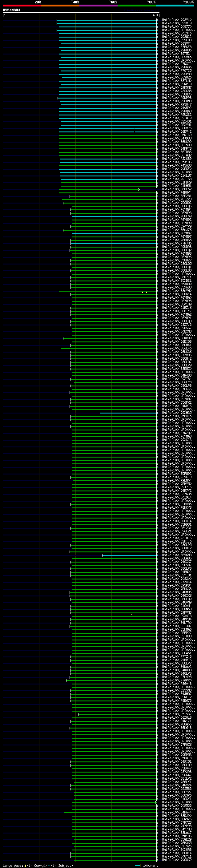Click hit label UniRef100_Q10LW7
This screenshot has width=197, height=868.
tap(176, 176)
